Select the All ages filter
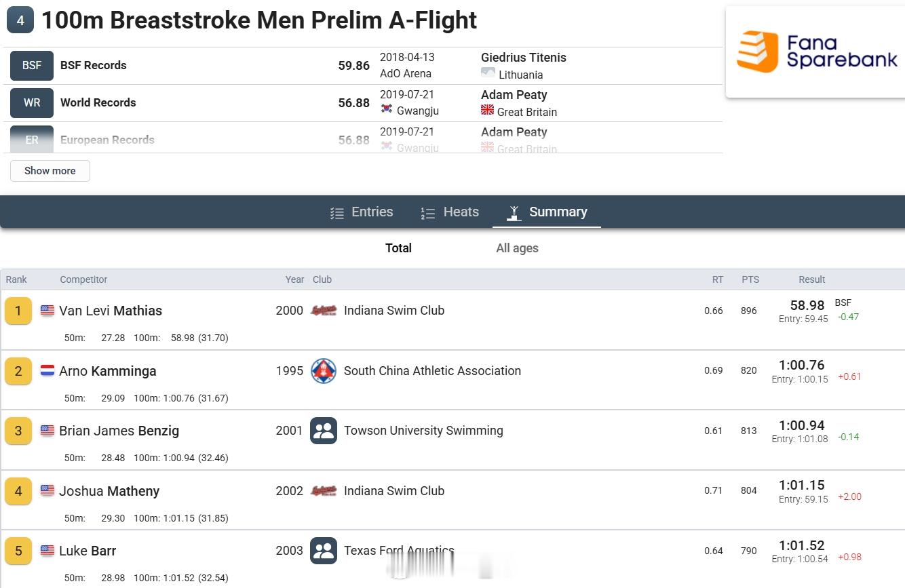This screenshot has height=588, width=905. [517, 248]
